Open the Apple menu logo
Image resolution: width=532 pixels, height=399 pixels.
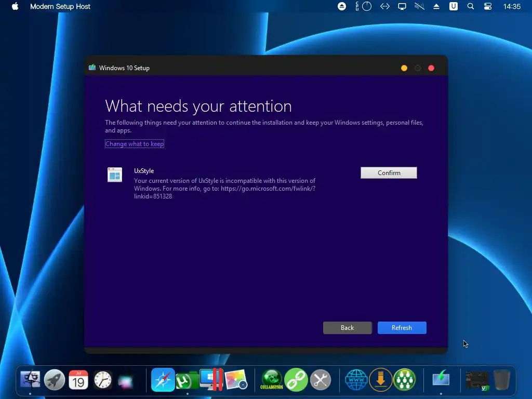tap(15, 6)
